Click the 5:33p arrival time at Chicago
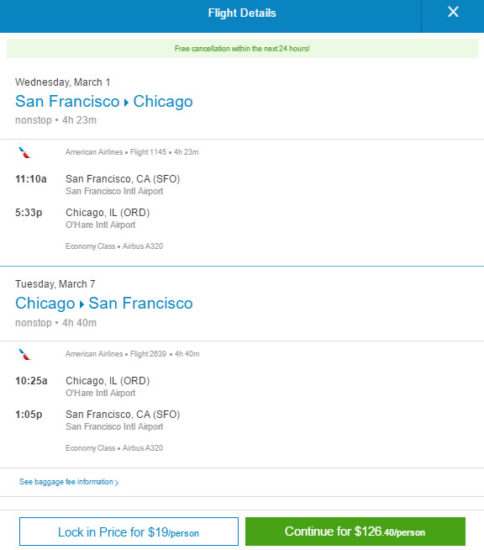 (29, 213)
